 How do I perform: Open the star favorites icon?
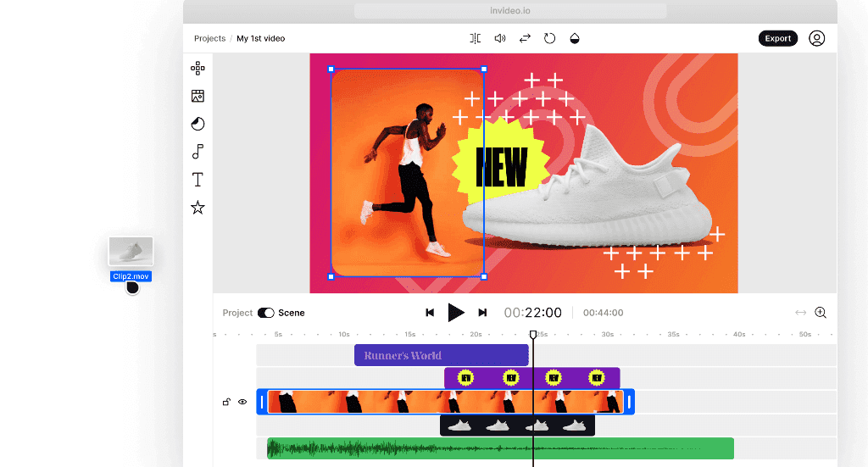(198, 208)
